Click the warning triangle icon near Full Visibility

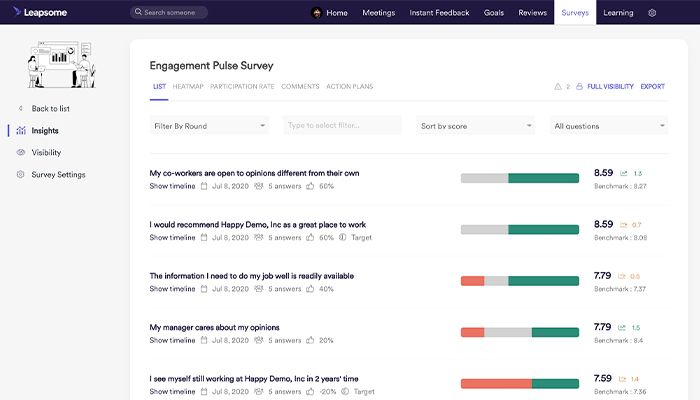pos(558,87)
